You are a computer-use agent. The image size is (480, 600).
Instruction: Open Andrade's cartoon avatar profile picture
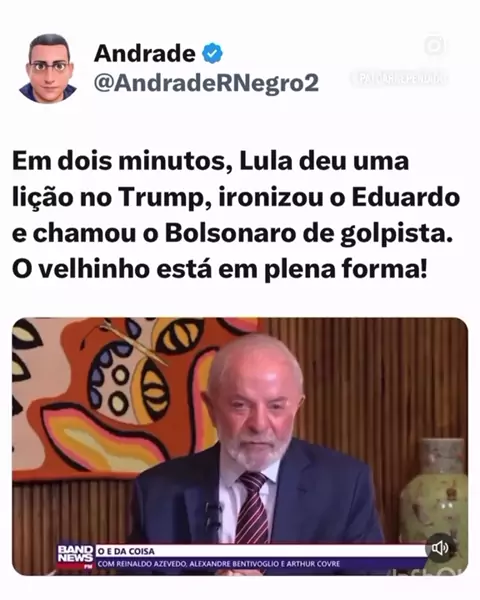coord(49,68)
